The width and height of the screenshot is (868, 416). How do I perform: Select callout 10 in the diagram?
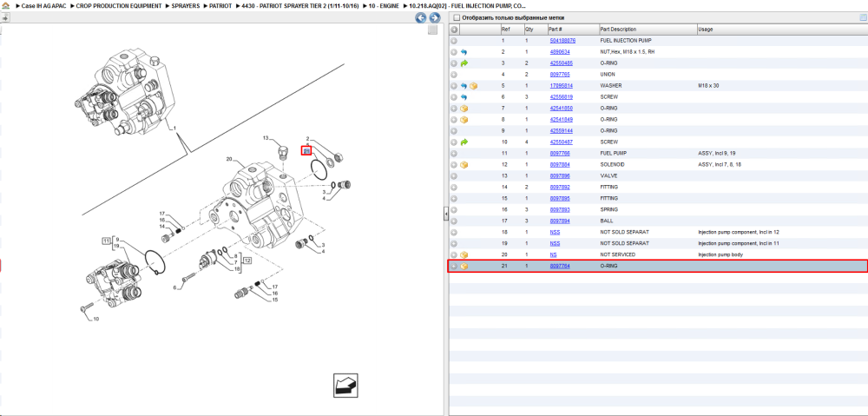coord(95,319)
